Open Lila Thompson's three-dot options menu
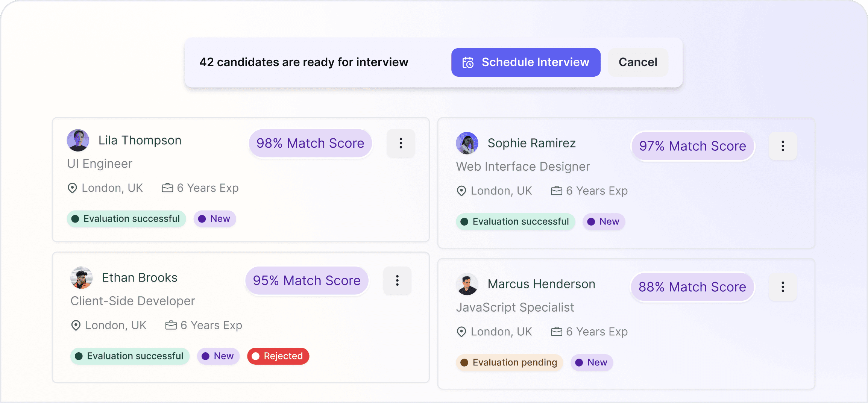868x403 pixels. [x=401, y=143]
